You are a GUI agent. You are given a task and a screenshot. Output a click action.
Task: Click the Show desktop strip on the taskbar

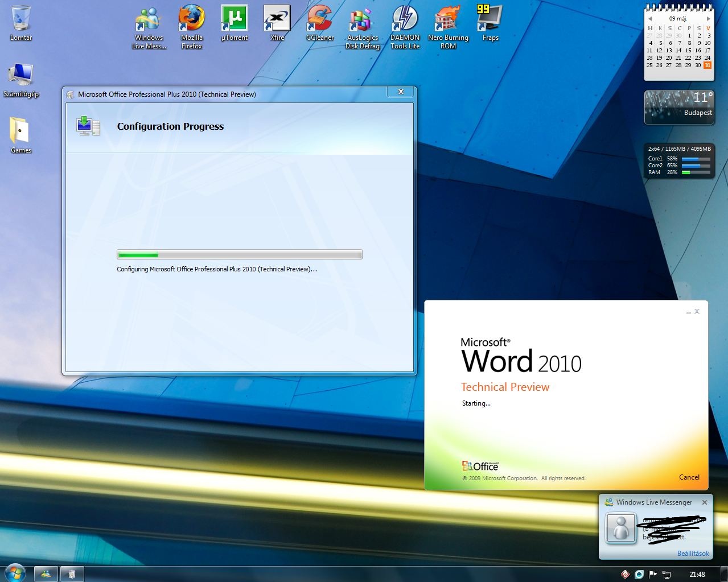tap(724, 574)
